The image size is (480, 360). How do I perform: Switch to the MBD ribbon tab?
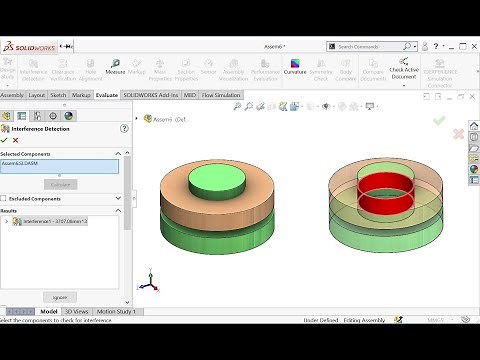click(190, 95)
